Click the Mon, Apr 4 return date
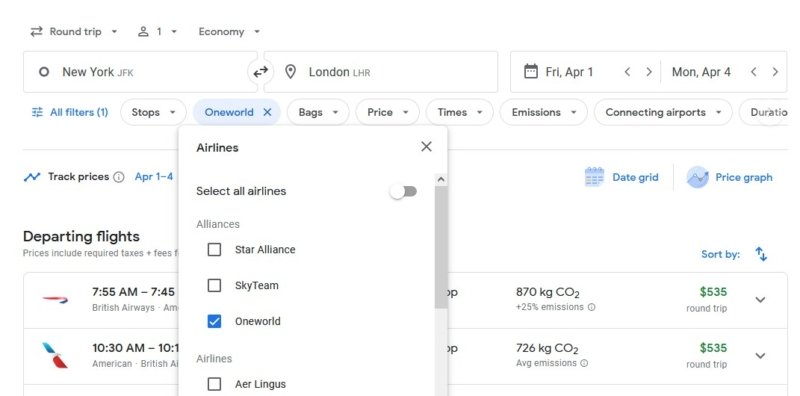Viewport: 800px width, 396px height. pos(701,72)
